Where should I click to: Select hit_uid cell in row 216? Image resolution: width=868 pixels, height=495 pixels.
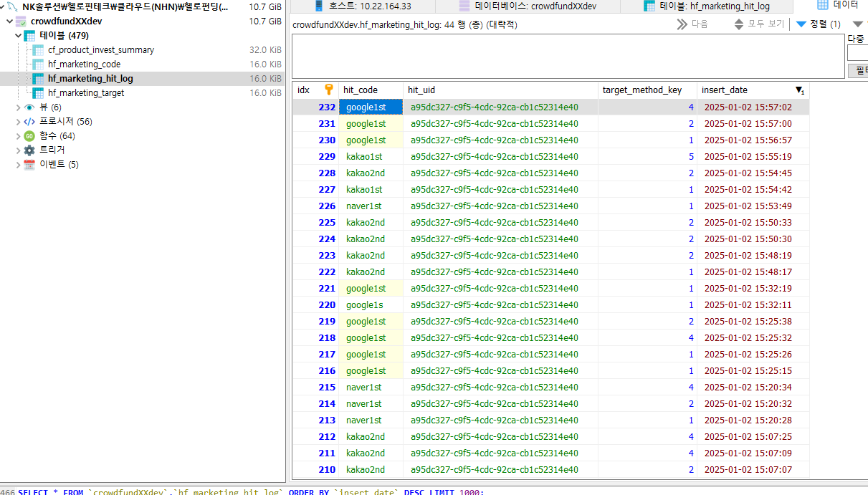click(x=500, y=371)
